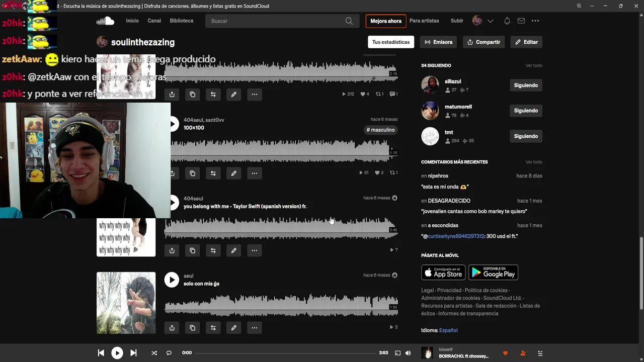Viewport: 644px width, 362px height.
Task: Unfollow sillazul with Siguiendo button
Action: 526,85
